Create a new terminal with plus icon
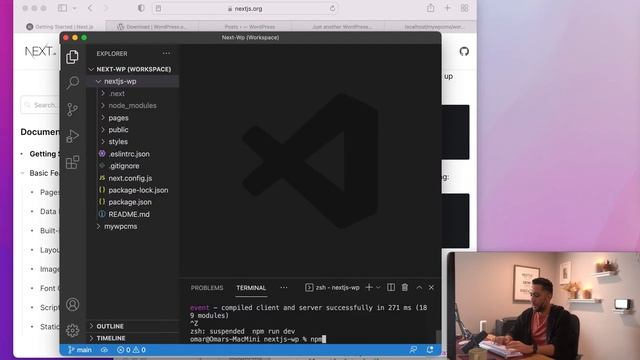The height and width of the screenshot is (360, 640). [x=369, y=287]
